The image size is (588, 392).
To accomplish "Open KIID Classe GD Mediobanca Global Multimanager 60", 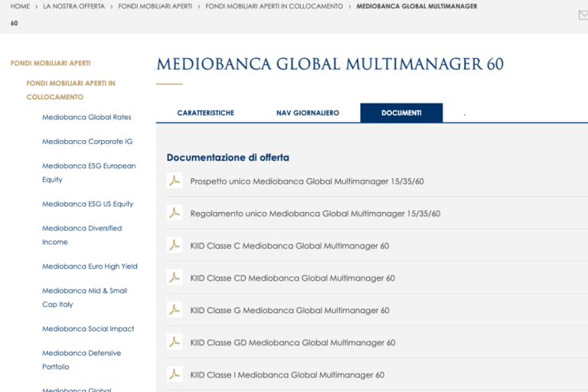I will [x=293, y=342].
